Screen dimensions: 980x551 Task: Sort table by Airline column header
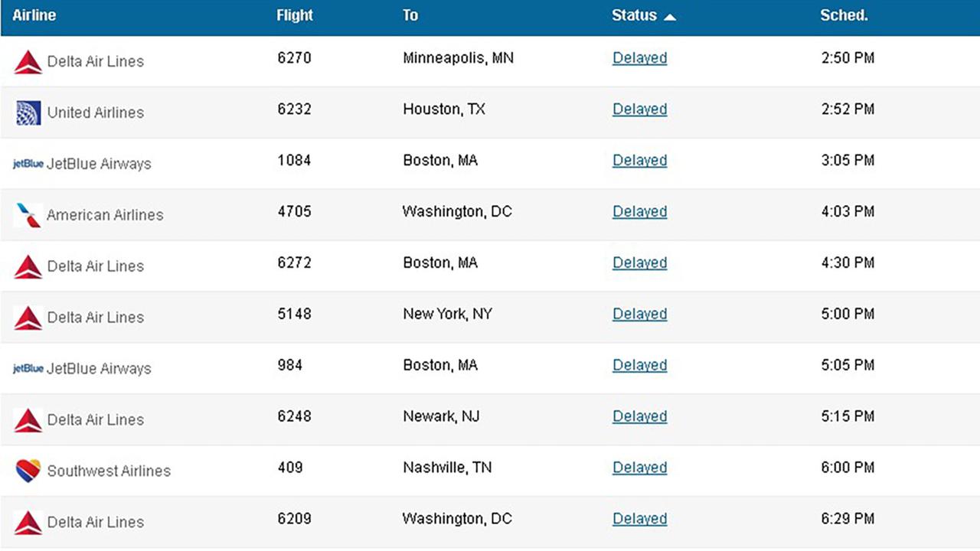tap(34, 15)
